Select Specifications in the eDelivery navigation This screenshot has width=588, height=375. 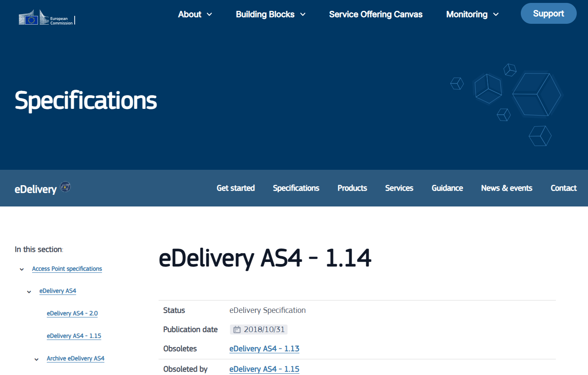point(296,188)
